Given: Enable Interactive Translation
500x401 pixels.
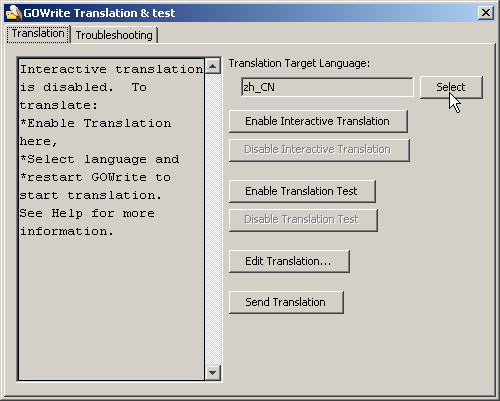Looking at the screenshot, I should tap(318, 121).
